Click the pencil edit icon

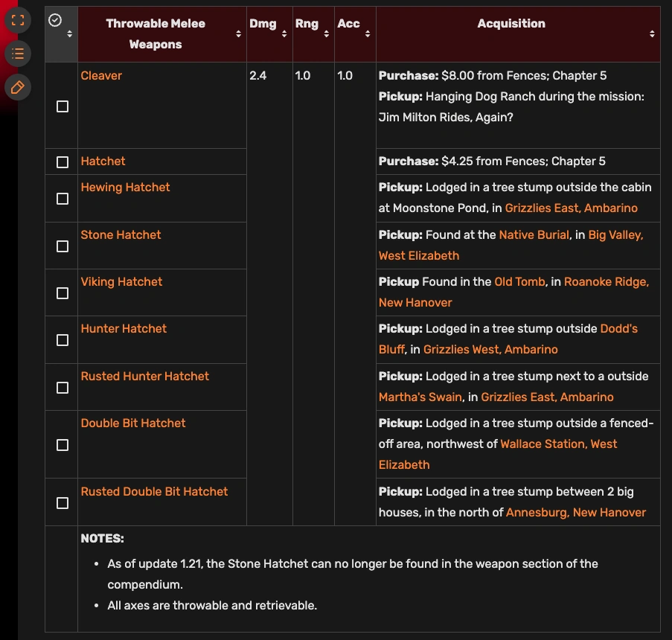(x=18, y=88)
